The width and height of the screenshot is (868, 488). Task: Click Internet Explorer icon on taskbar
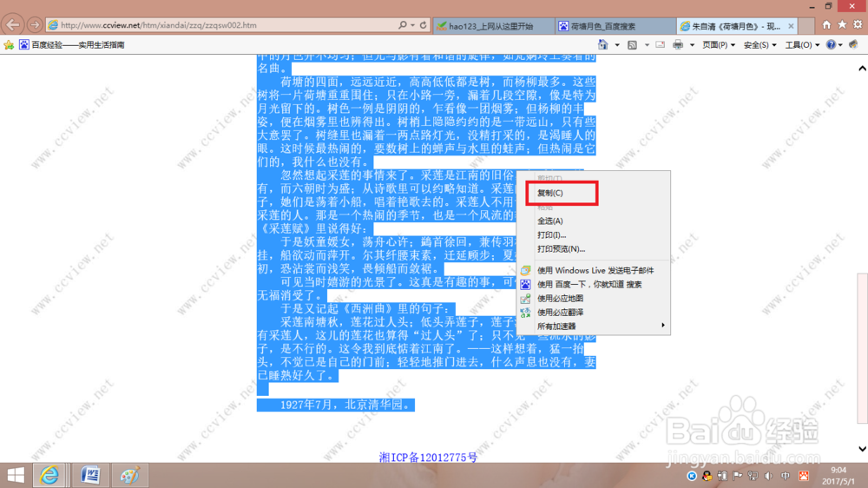pos(49,475)
